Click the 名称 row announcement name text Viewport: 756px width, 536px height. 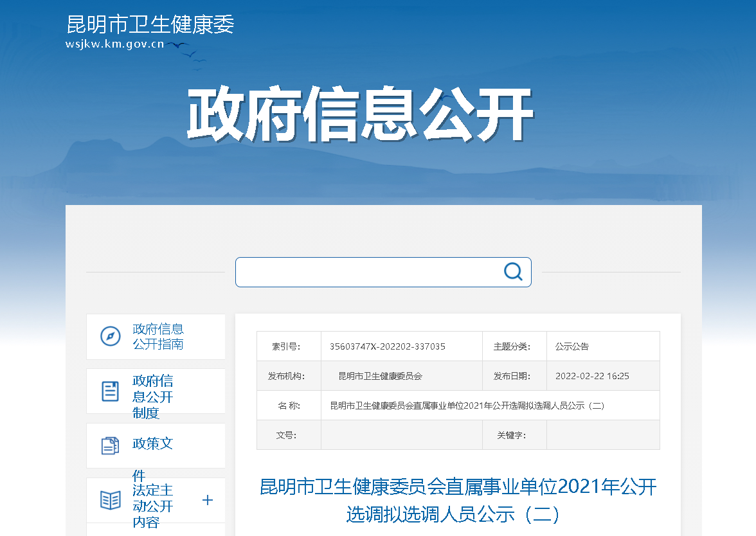click(467, 406)
